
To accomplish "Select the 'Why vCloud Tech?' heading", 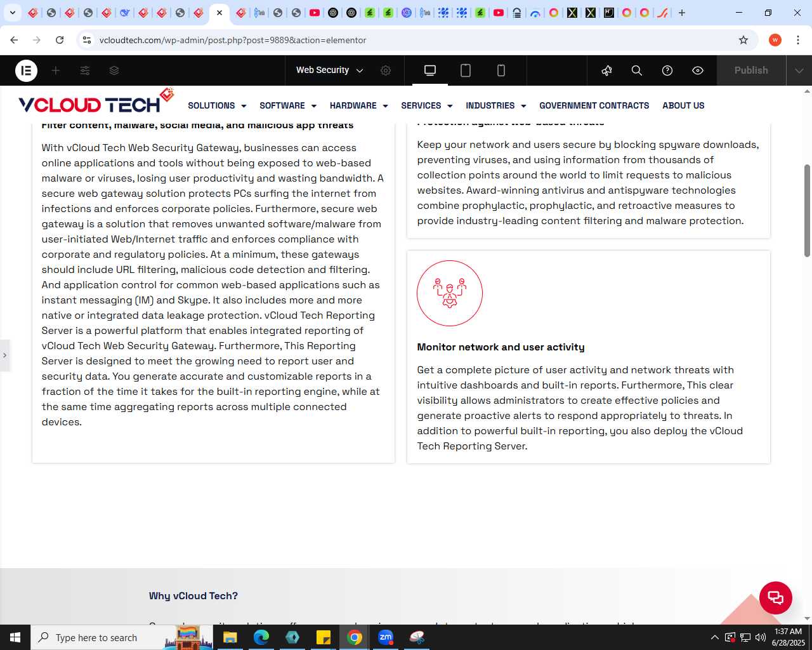I will [193, 596].
